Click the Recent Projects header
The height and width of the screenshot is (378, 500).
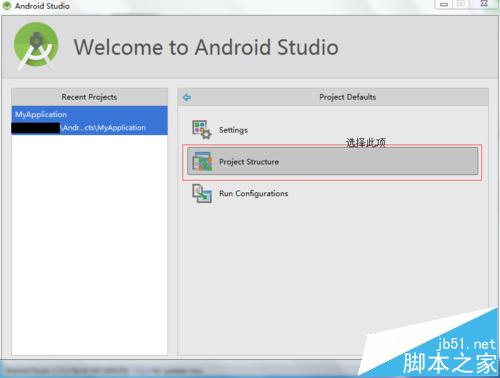[89, 97]
